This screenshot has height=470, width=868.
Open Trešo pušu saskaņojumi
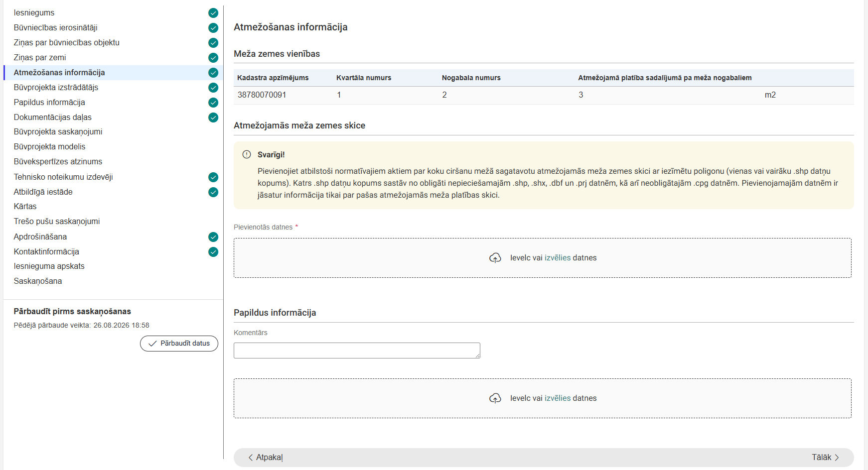pos(57,222)
